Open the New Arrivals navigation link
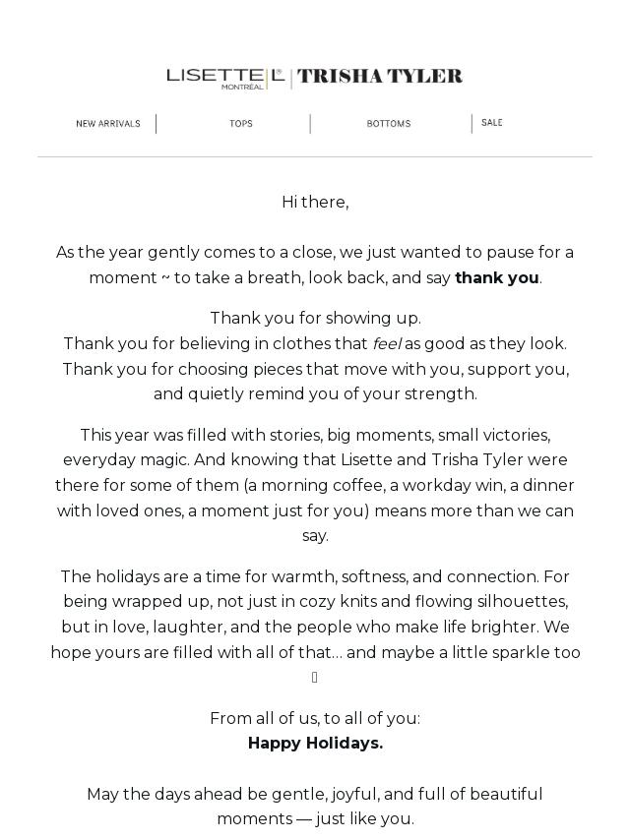 108,124
